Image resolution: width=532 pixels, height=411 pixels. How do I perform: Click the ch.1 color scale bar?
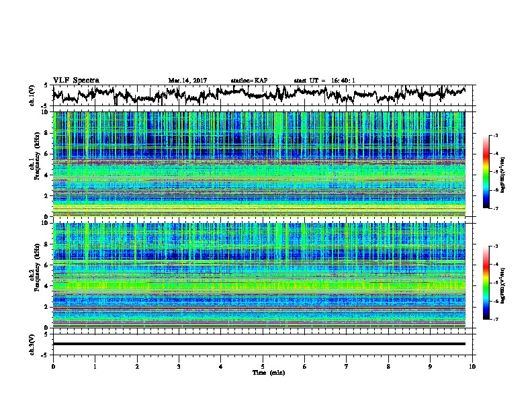tap(486, 172)
